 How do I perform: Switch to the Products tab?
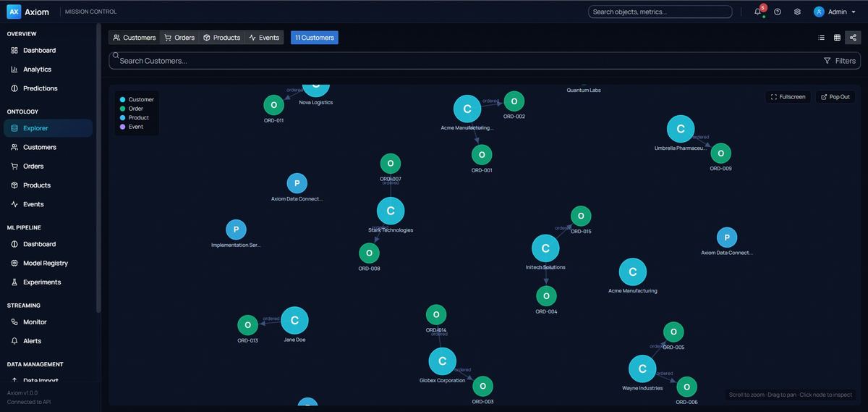[x=221, y=38]
